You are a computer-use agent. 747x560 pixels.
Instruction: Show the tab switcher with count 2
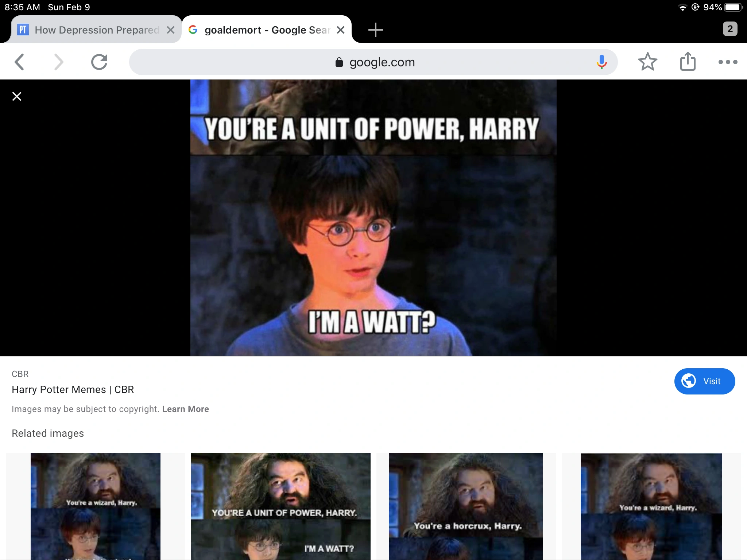click(x=729, y=29)
